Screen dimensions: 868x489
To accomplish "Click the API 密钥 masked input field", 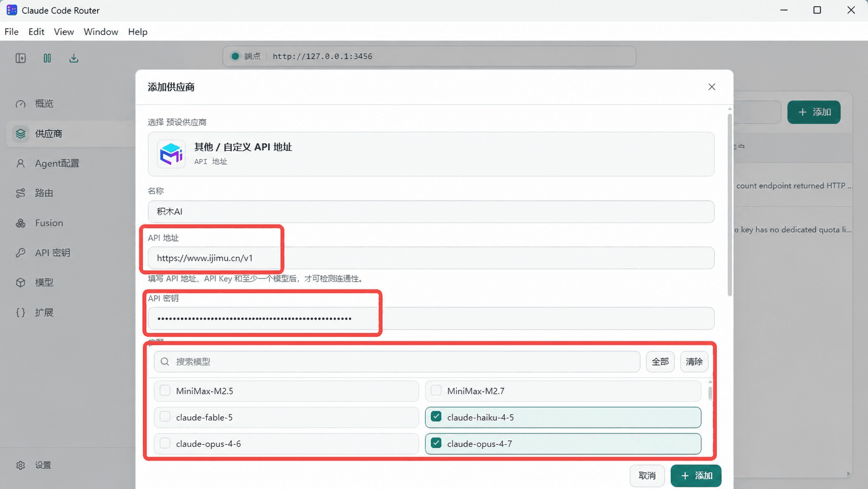I will pyautogui.click(x=431, y=318).
